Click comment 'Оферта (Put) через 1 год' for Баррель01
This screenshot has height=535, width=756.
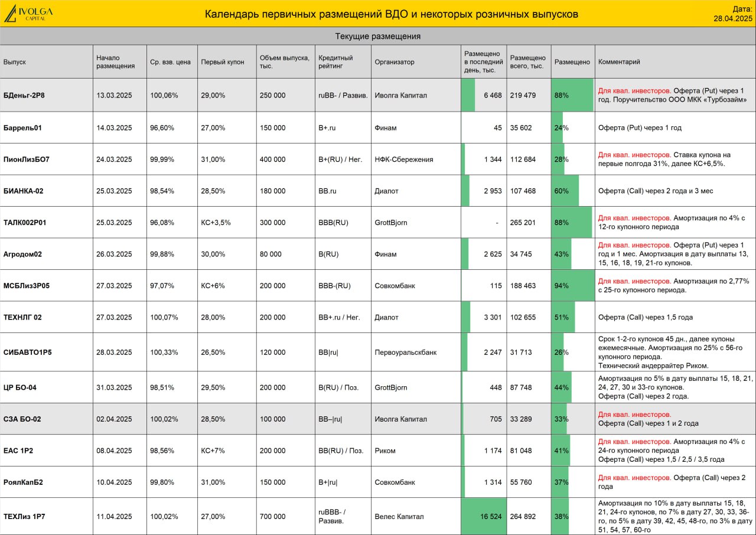640,128
